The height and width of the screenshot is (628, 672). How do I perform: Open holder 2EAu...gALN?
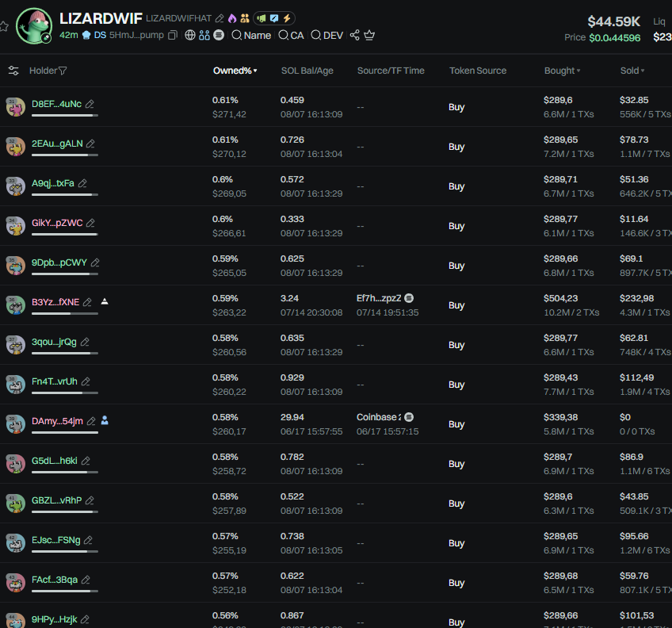tap(57, 144)
